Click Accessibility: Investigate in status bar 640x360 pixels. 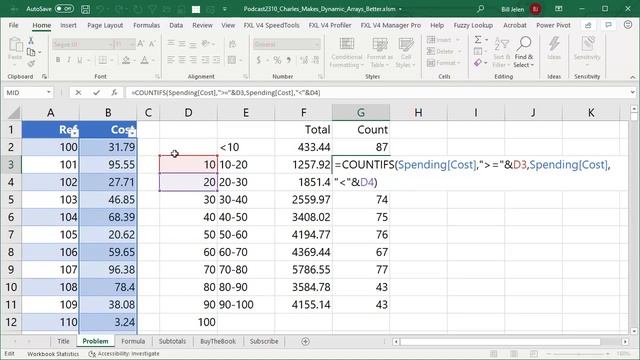click(x=124, y=354)
